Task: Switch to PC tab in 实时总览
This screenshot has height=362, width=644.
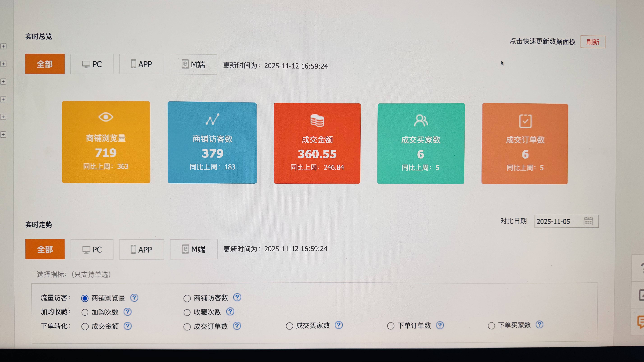Action: pos(92,64)
